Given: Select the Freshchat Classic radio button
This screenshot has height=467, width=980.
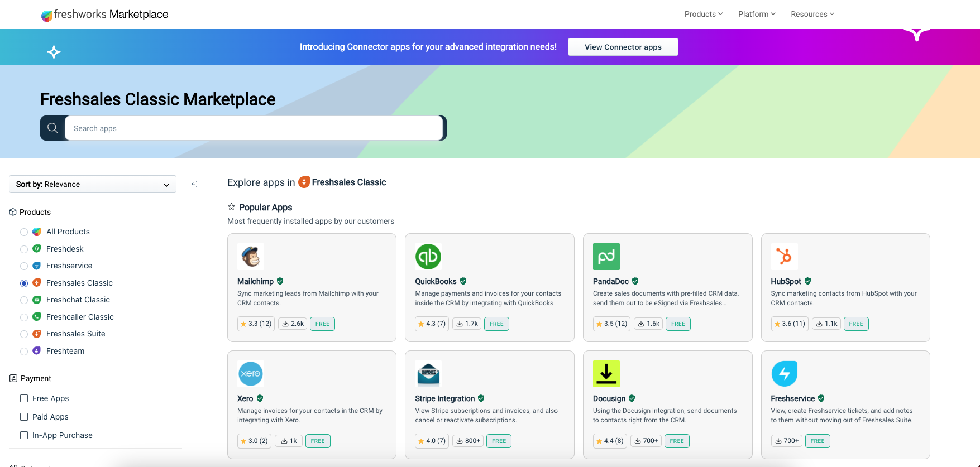Looking at the screenshot, I should 24,300.
